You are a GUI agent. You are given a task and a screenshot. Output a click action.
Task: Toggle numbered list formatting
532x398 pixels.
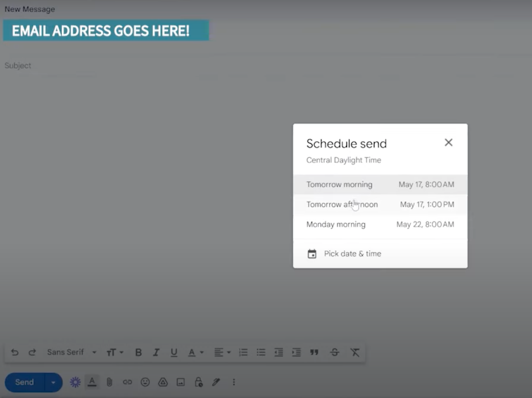click(x=242, y=352)
